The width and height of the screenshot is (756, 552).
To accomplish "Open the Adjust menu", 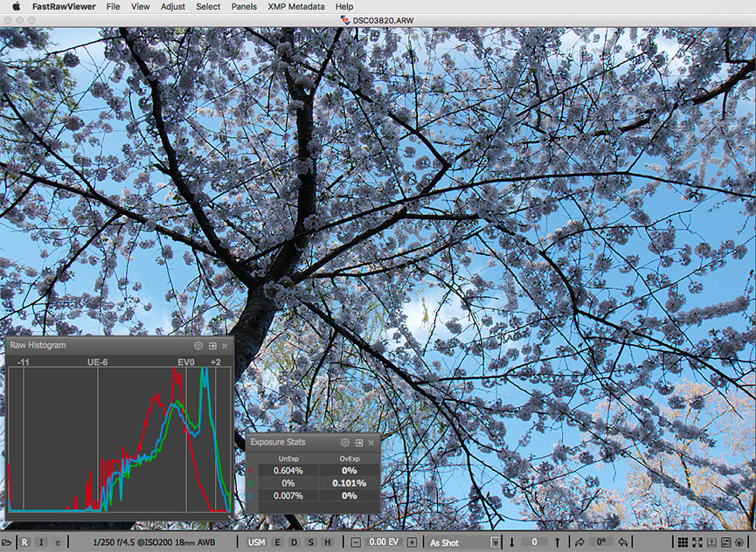I will pos(173,6).
